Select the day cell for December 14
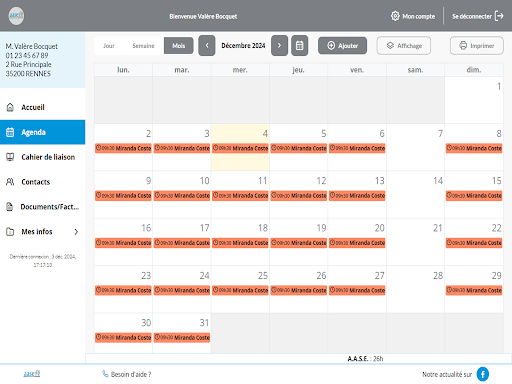 pos(415,195)
